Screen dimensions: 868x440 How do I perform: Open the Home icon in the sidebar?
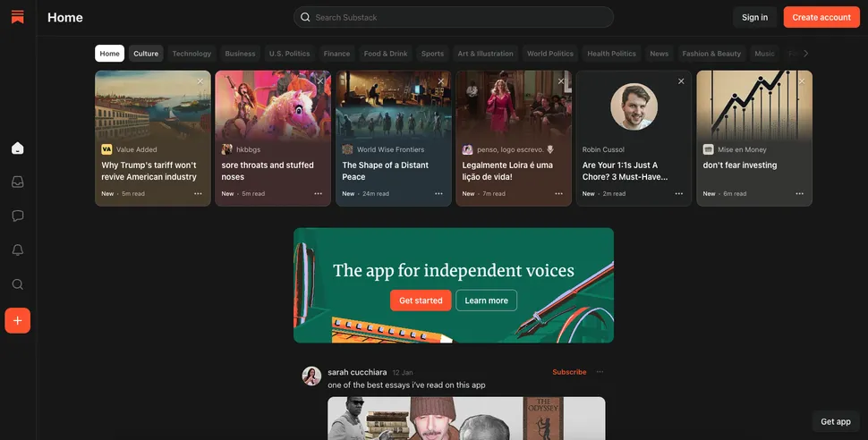click(17, 148)
